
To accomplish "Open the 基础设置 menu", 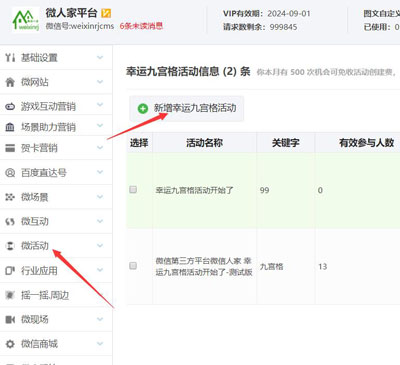I will (x=56, y=58).
